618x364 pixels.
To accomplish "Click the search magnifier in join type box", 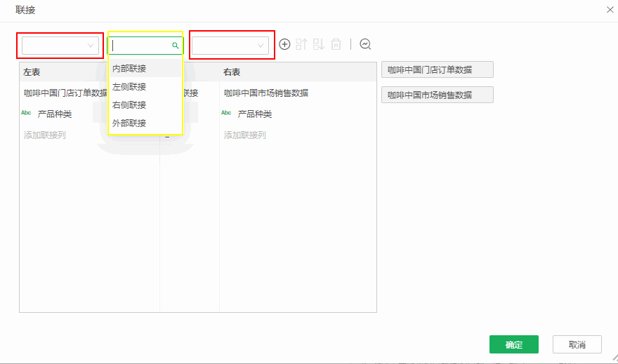I will [x=176, y=46].
